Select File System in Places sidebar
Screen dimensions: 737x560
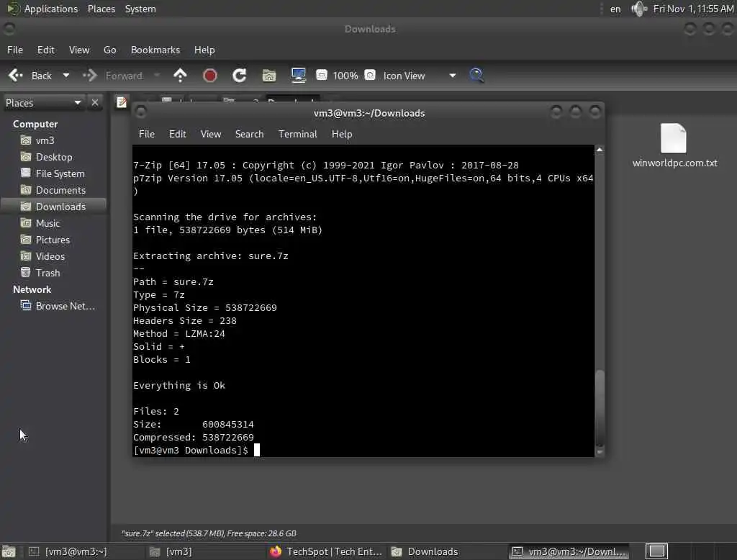point(60,173)
